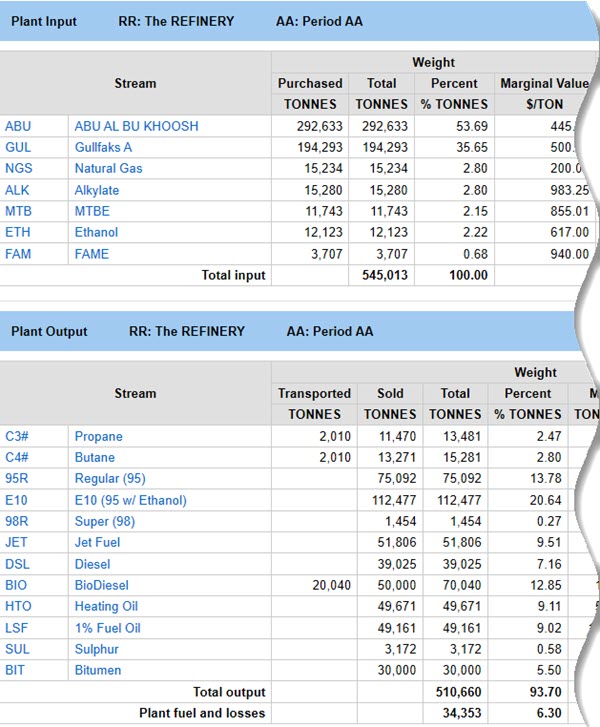This screenshot has height=727, width=600.
Task: Click the MTBE stream name link
Action: point(92,211)
